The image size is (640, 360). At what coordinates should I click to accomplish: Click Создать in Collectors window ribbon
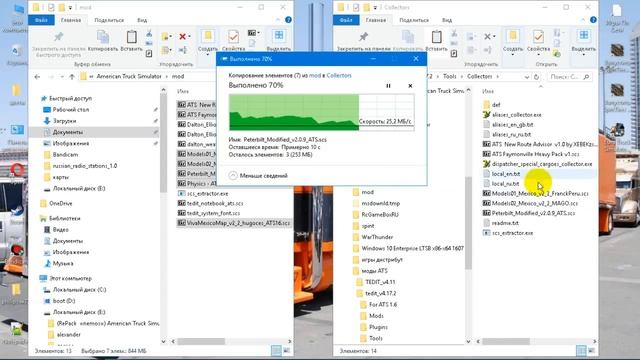(513, 41)
